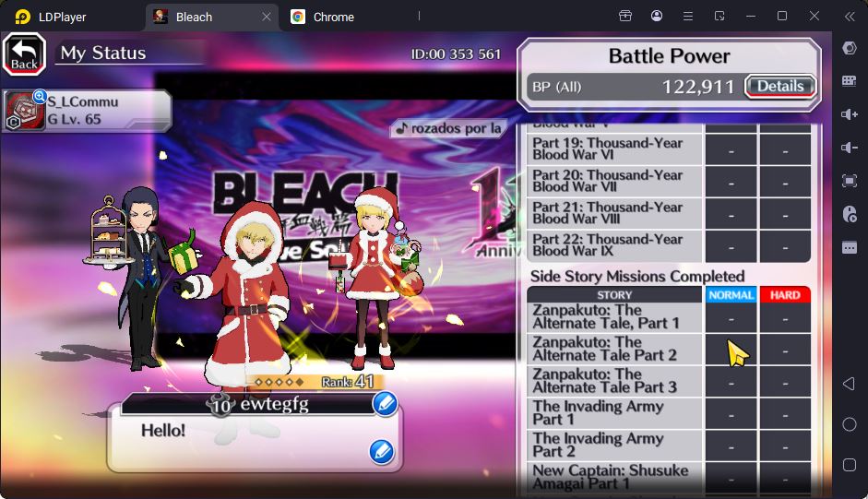Tap the Android recents square
Viewport: 868px width, 499px height.
tap(850, 465)
